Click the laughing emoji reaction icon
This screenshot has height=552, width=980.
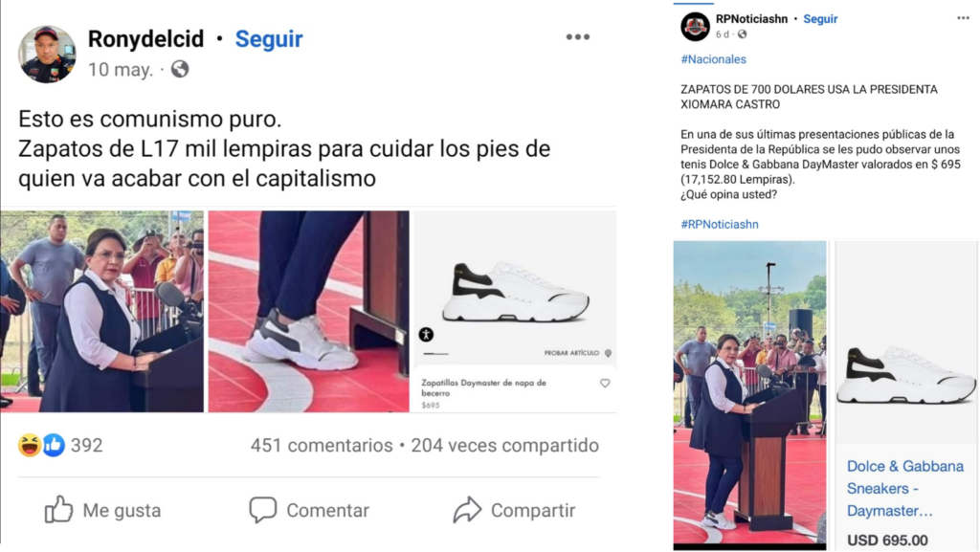click(30, 445)
